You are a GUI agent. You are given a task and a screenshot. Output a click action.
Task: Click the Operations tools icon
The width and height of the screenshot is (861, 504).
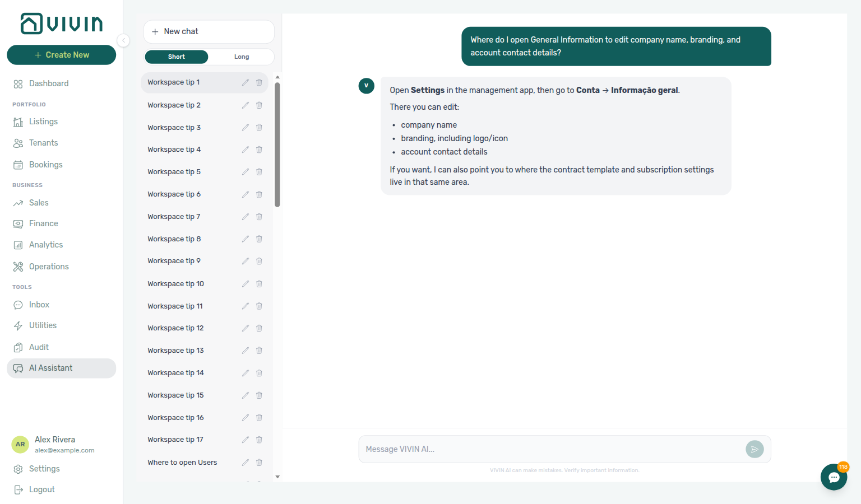(18, 267)
